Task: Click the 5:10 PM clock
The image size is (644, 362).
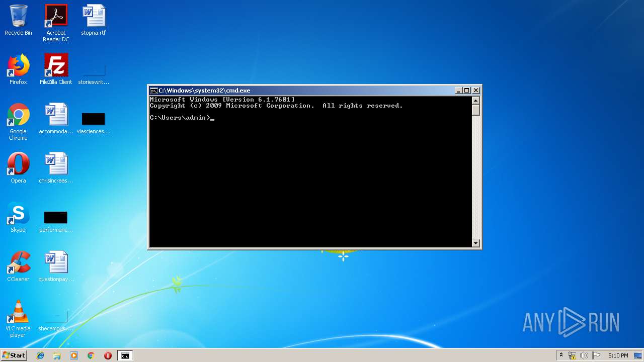Action: point(618,355)
